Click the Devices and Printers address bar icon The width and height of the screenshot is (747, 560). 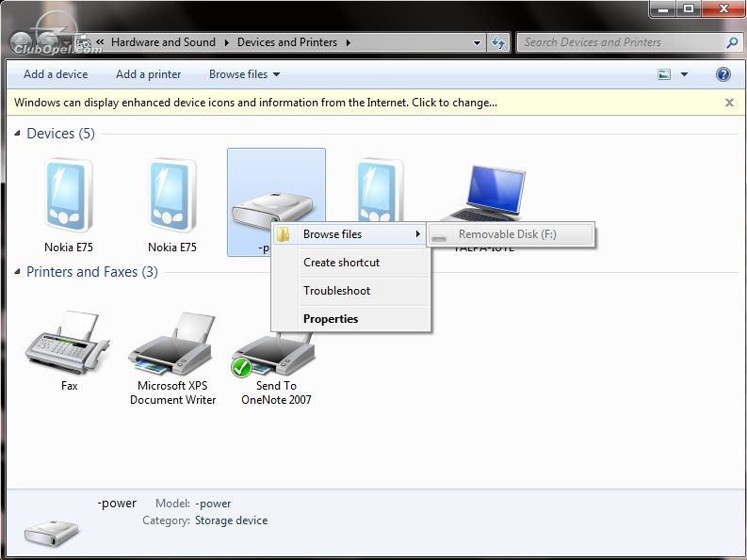click(x=84, y=42)
